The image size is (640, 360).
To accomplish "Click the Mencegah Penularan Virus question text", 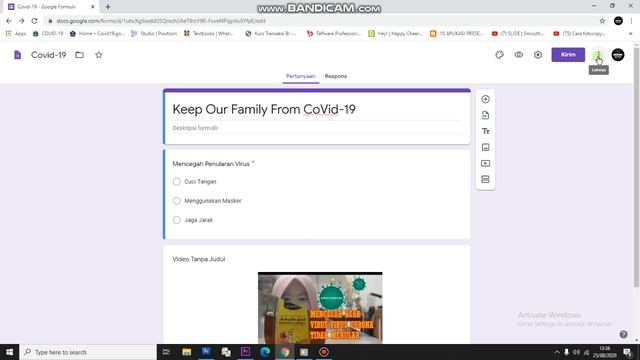I will [x=211, y=164].
